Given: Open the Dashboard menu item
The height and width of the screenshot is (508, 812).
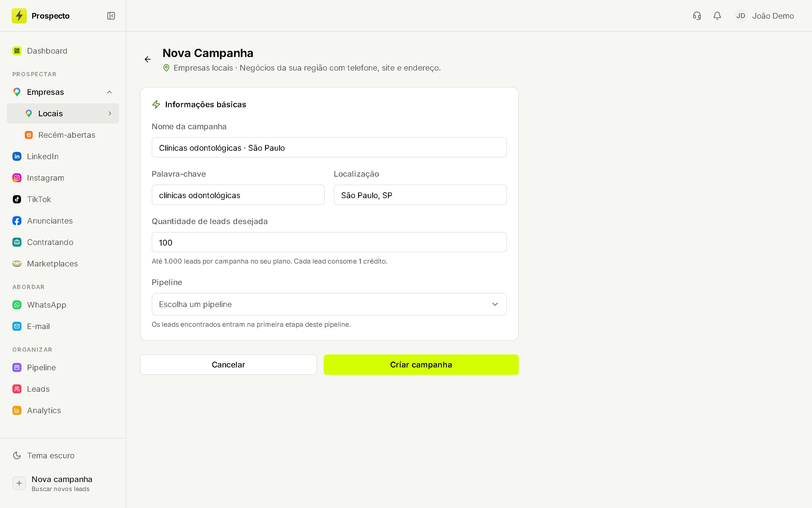Looking at the screenshot, I should pyautogui.click(x=63, y=51).
